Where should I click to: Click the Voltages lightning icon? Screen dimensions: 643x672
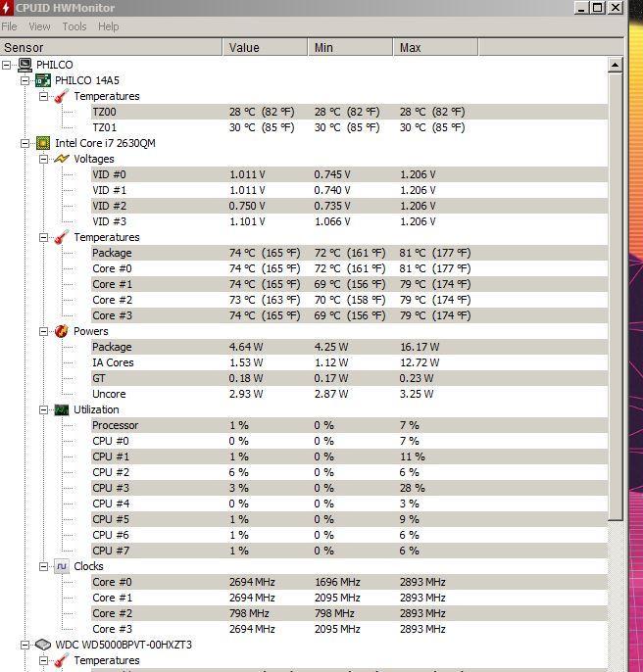pyautogui.click(x=62, y=159)
